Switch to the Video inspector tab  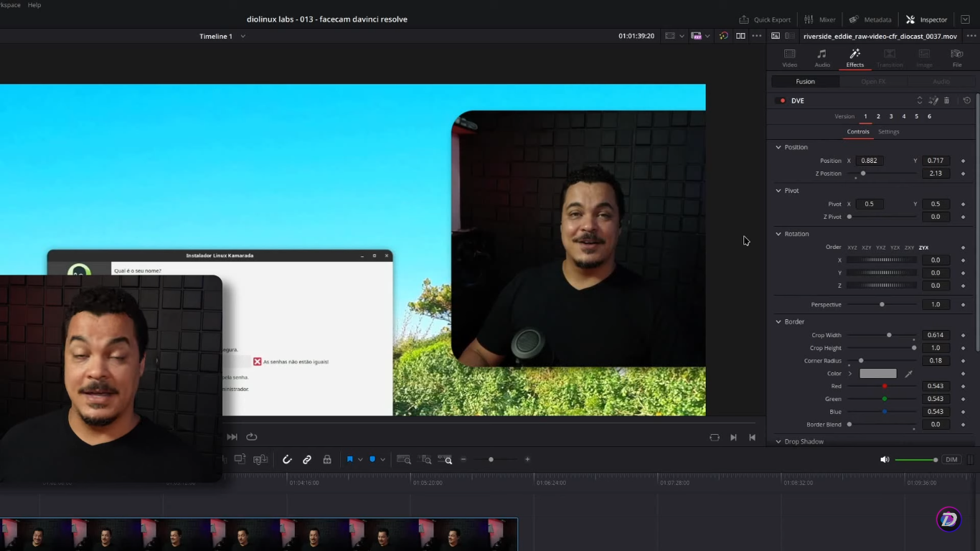tap(789, 58)
